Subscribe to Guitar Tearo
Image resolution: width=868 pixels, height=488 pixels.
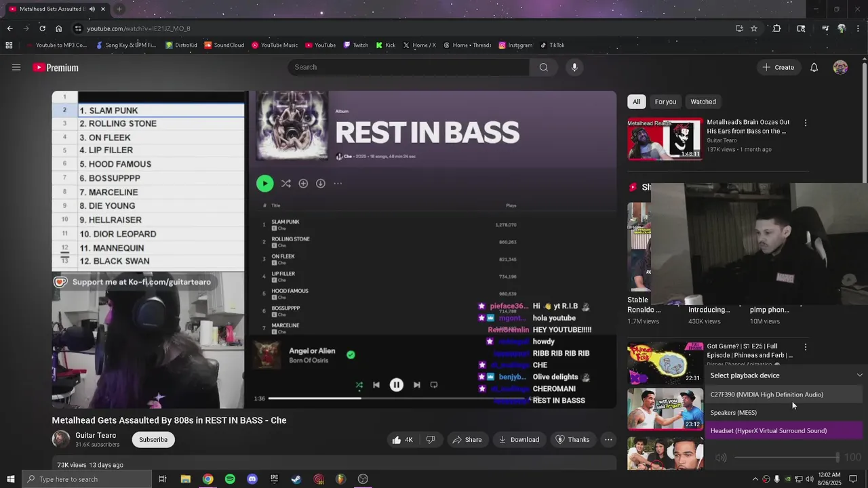(153, 440)
